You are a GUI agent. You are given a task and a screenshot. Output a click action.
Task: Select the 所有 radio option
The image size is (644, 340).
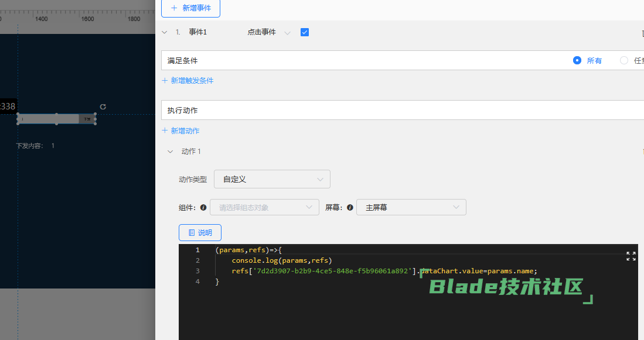point(577,60)
